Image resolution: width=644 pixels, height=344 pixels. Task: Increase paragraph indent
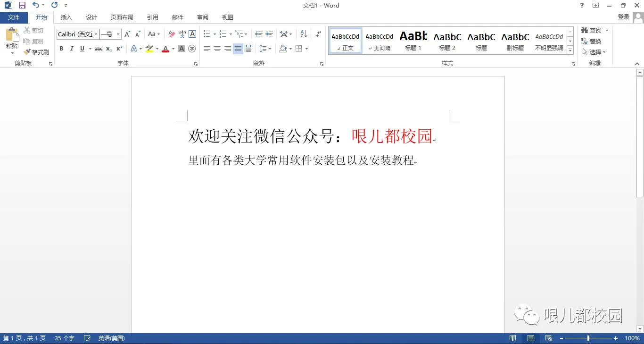pos(269,34)
